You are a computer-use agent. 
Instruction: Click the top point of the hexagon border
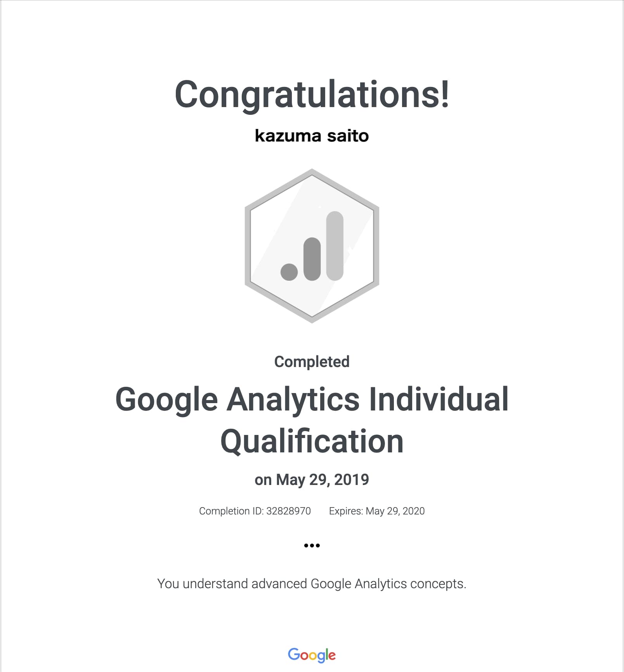pyautogui.click(x=312, y=171)
